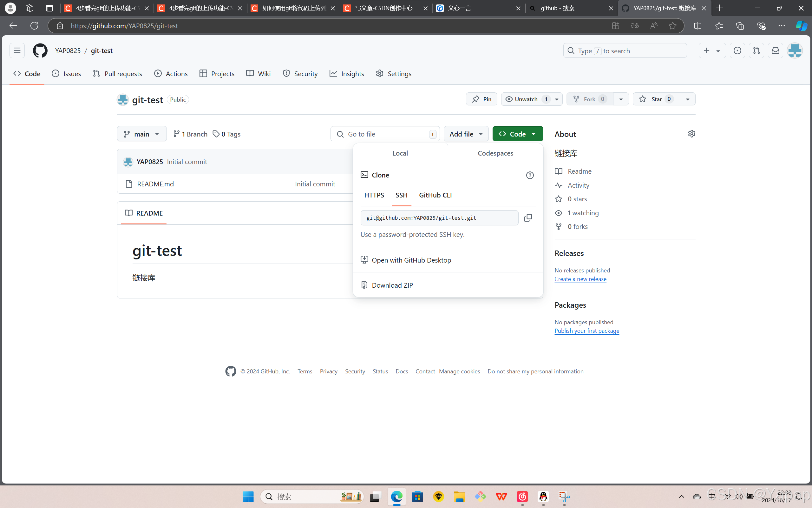Pin the git-test repository

[481, 99]
